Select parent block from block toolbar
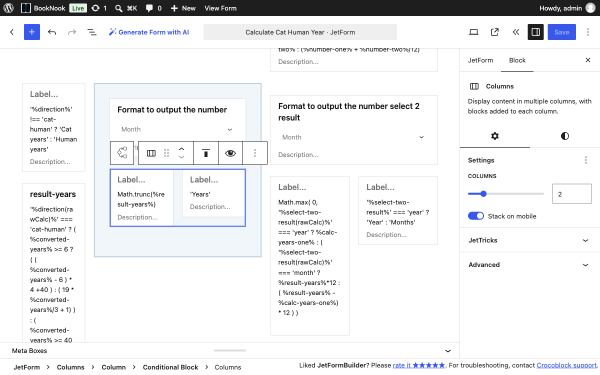 pyautogui.click(x=122, y=153)
